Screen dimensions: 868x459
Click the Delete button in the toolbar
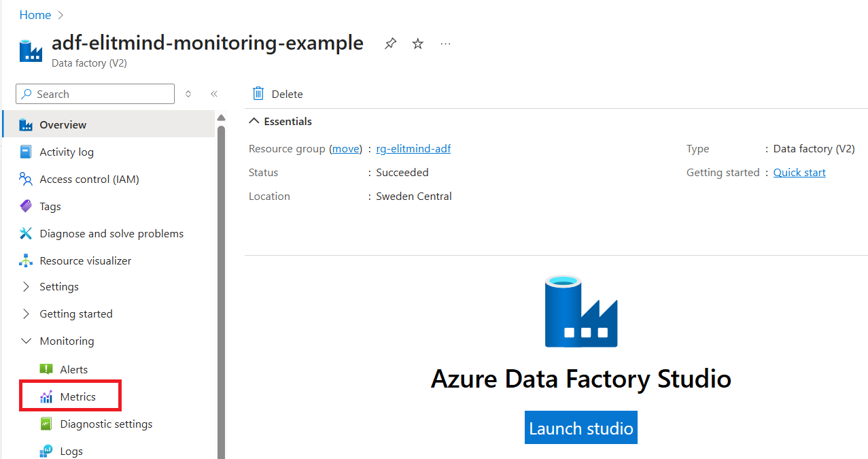pos(277,94)
